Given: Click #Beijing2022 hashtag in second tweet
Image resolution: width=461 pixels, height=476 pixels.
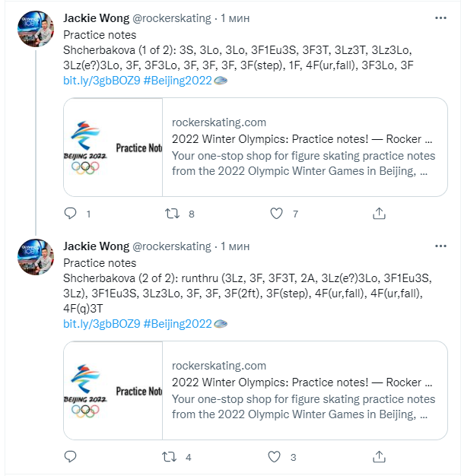Looking at the screenshot, I should (177, 323).
